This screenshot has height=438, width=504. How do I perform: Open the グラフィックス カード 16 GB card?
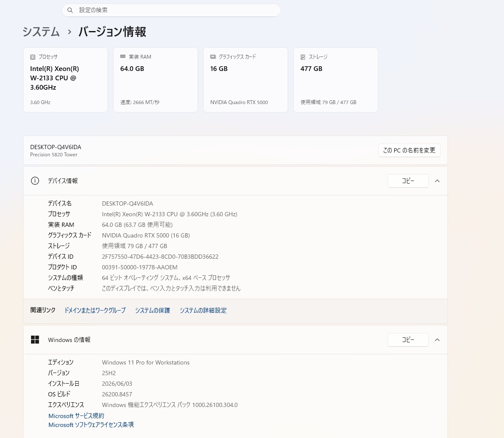pos(246,80)
